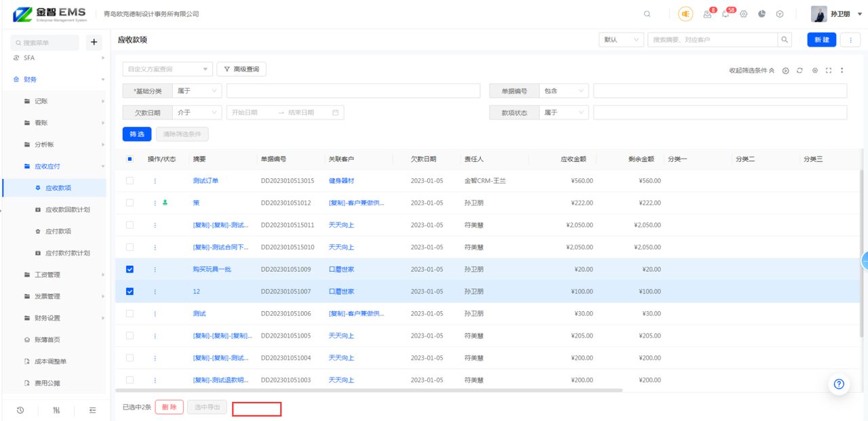Check the box for 测试订单 row
The width and height of the screenshot is (868, 421).
tap(130, 181)
